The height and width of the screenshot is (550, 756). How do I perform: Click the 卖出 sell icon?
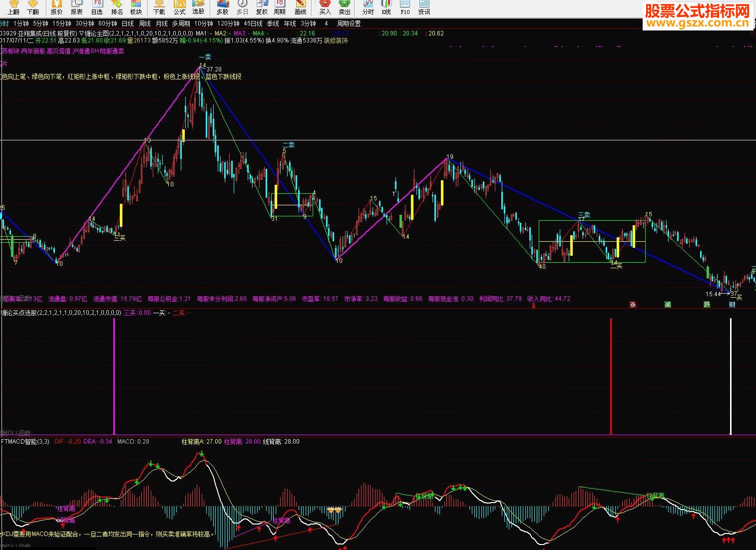(x=345, y=7)
